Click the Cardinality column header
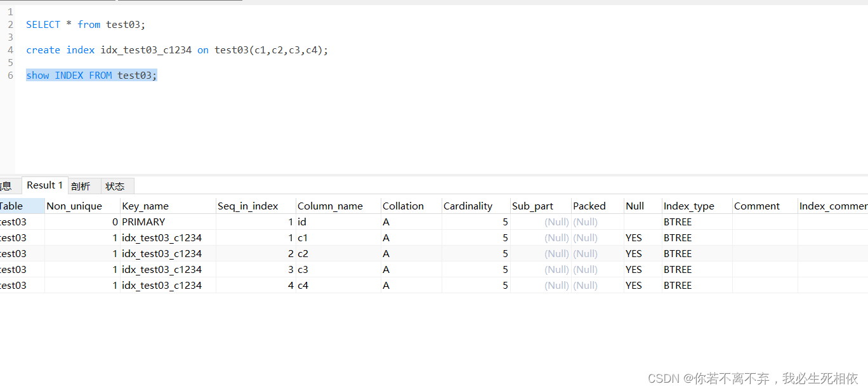The height and width of the screenshot is (391, 868). pos(468,206)
